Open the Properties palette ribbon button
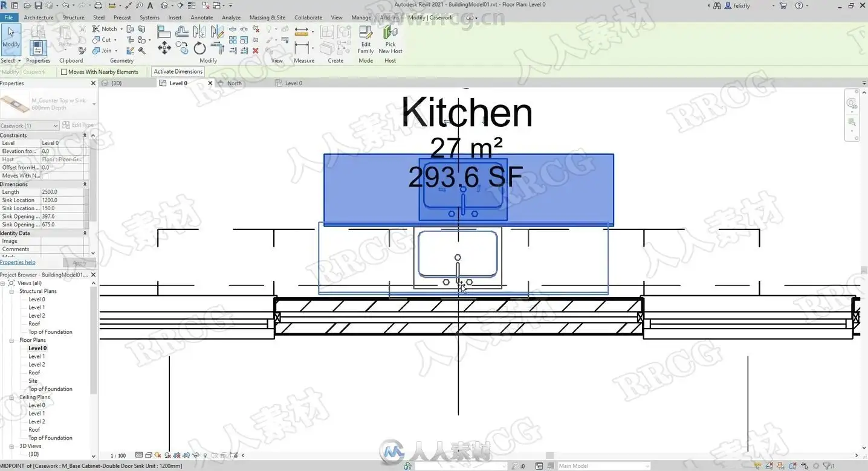 pyautogui.click(x=38, y=47)
